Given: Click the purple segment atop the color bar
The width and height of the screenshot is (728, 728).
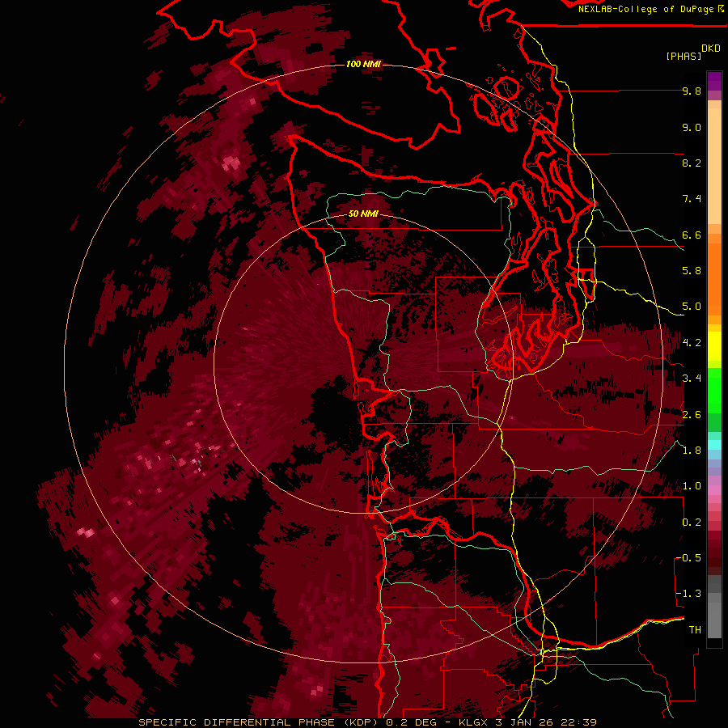Looking at the screenshot, I should click(x=714, y=81).
